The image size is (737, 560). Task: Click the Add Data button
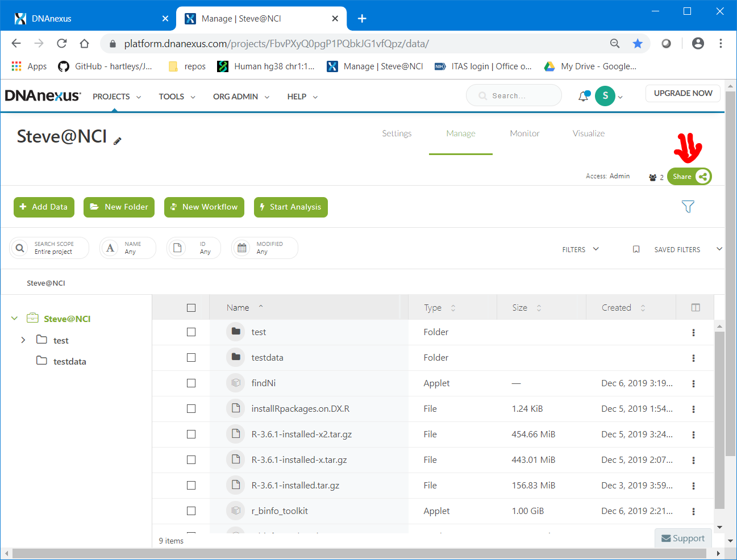(x=44, y=207)
